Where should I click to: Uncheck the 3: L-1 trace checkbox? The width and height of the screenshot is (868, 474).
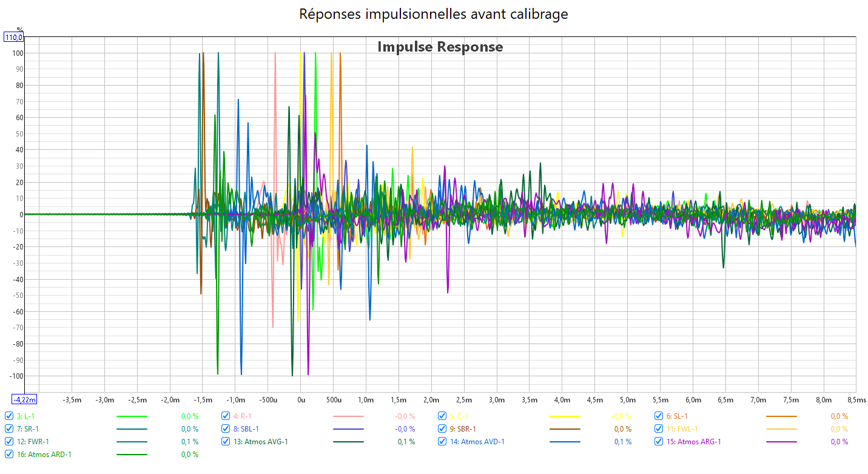point(9,416)
